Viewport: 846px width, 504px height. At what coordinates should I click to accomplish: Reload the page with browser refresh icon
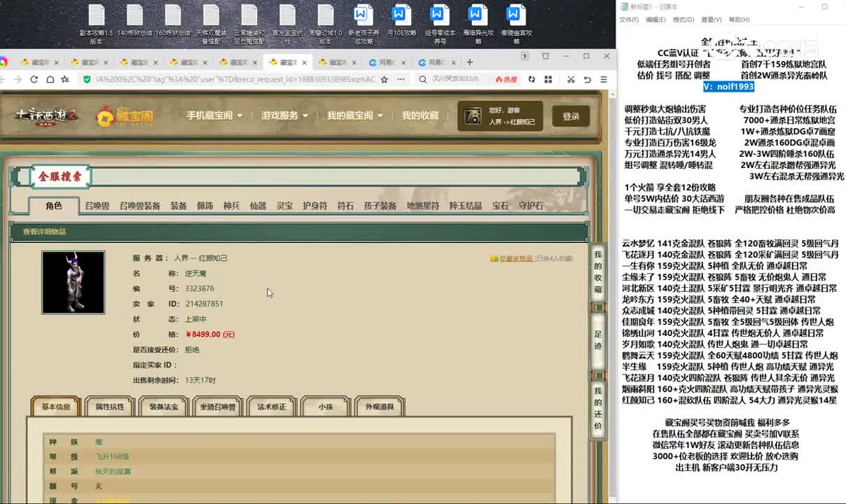point(34,80)
